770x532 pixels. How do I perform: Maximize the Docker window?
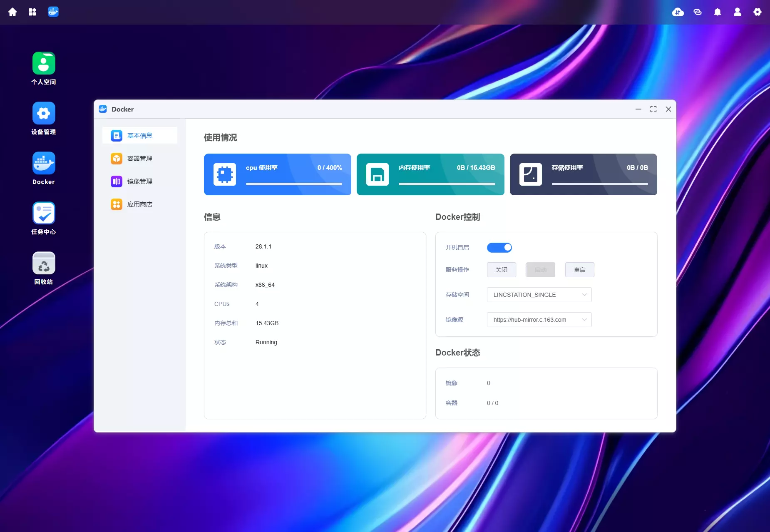pos(653,109)
